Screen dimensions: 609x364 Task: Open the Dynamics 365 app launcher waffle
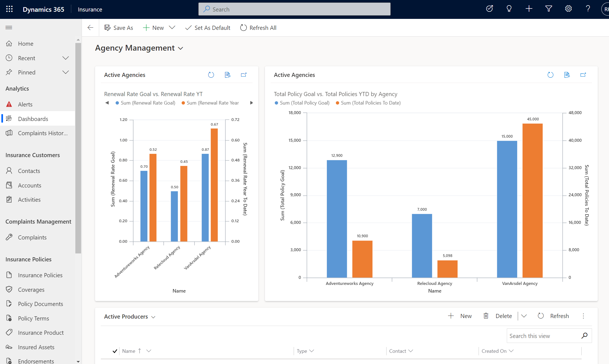point(9,9)
